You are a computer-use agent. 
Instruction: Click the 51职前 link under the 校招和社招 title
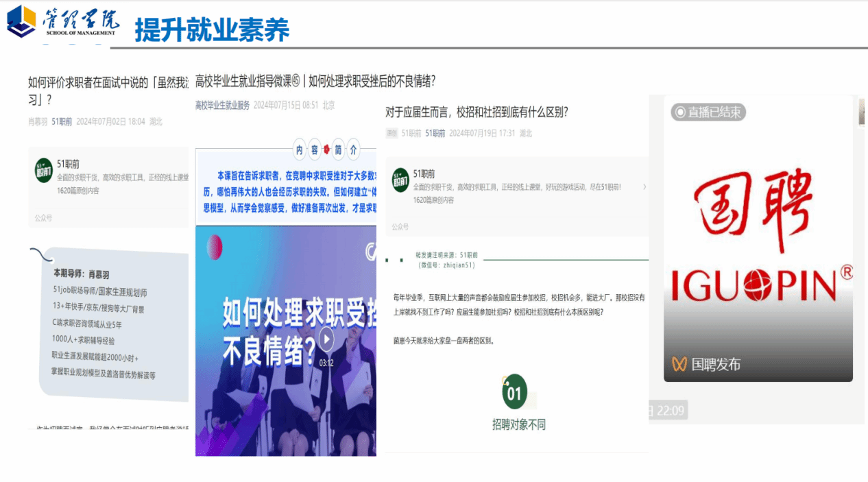pos(435,133)
